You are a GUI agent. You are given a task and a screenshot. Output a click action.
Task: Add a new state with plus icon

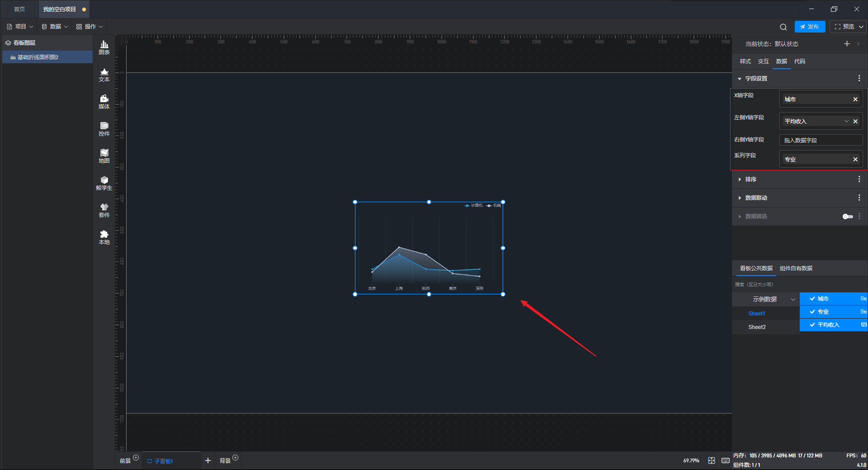click(x=847, y=44)
